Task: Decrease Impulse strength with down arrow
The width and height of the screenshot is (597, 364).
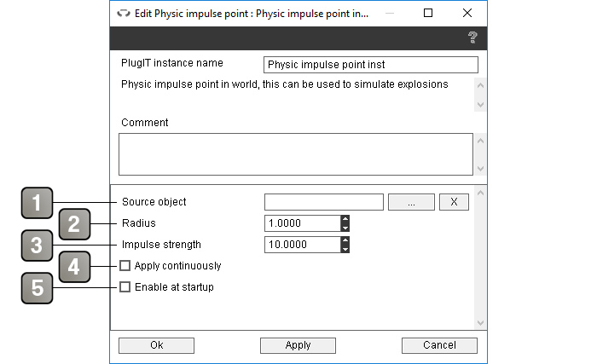Action: tap(345, 249)
